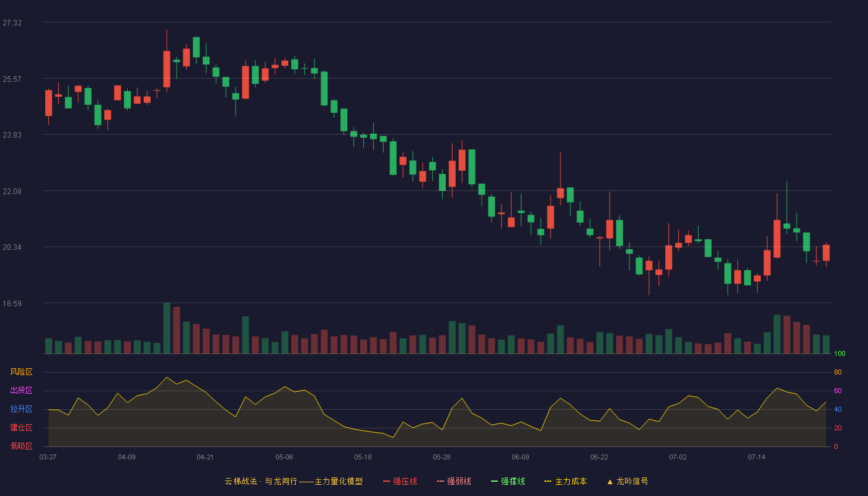Click the red 20 indicator axis value
Viewport: 868px width, 496px height.
(x=838, y=428)
